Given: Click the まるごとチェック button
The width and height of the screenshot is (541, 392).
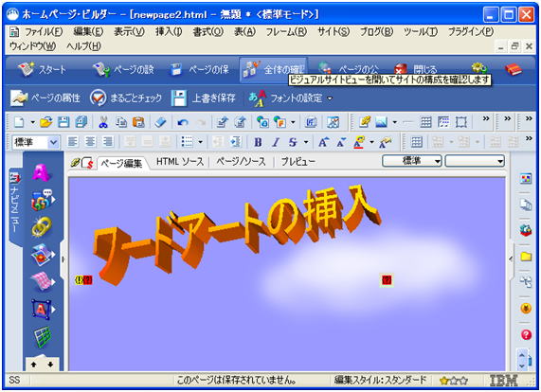Looking at the screenshot, I should tap(126, 98).
